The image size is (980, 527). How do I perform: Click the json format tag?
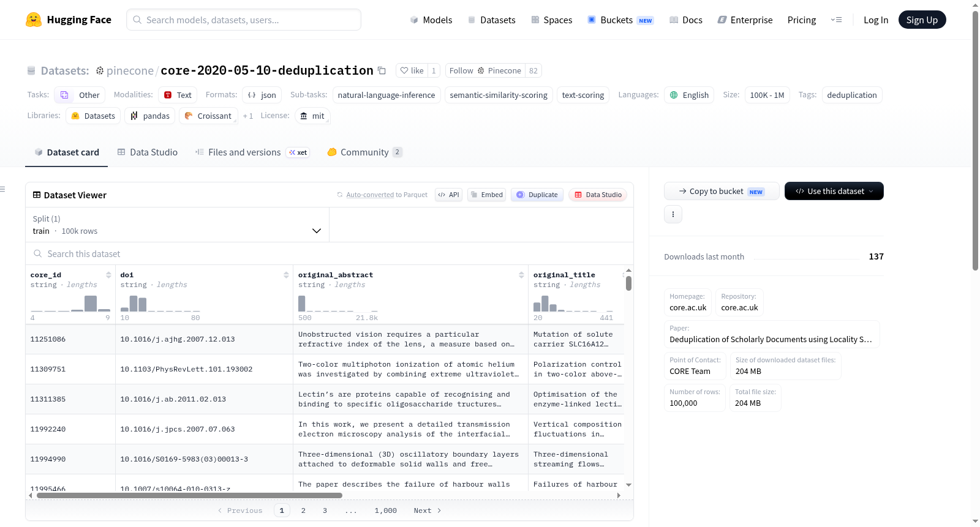(262, 95)
